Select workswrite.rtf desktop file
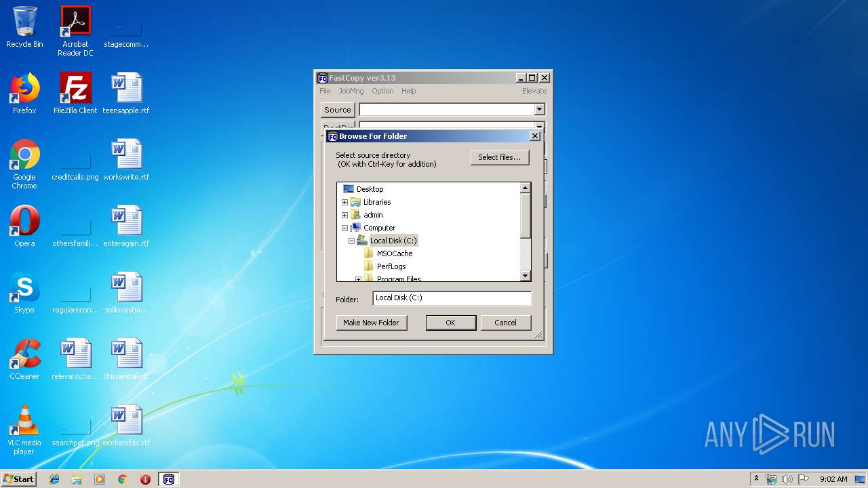The image size is (868, 488). tap(126, 160)
